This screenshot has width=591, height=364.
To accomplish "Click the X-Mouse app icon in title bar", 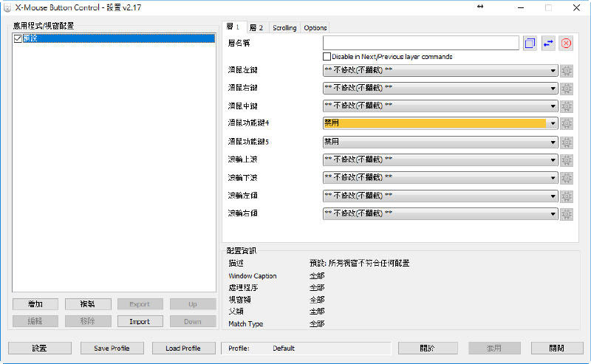I will pos(7,7).
